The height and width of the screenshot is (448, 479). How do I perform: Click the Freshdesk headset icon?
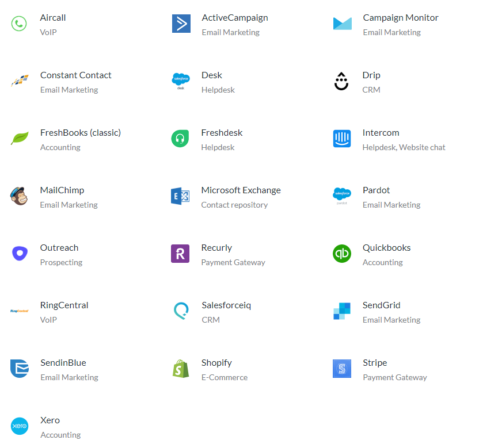180,139
